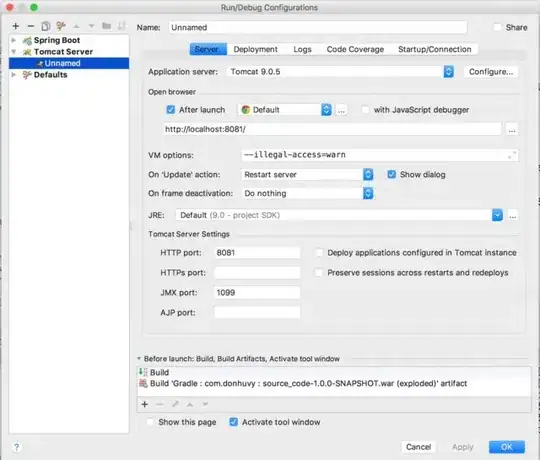Add a before launch task with plus
540x460 pixels.
tap(145, 404)
